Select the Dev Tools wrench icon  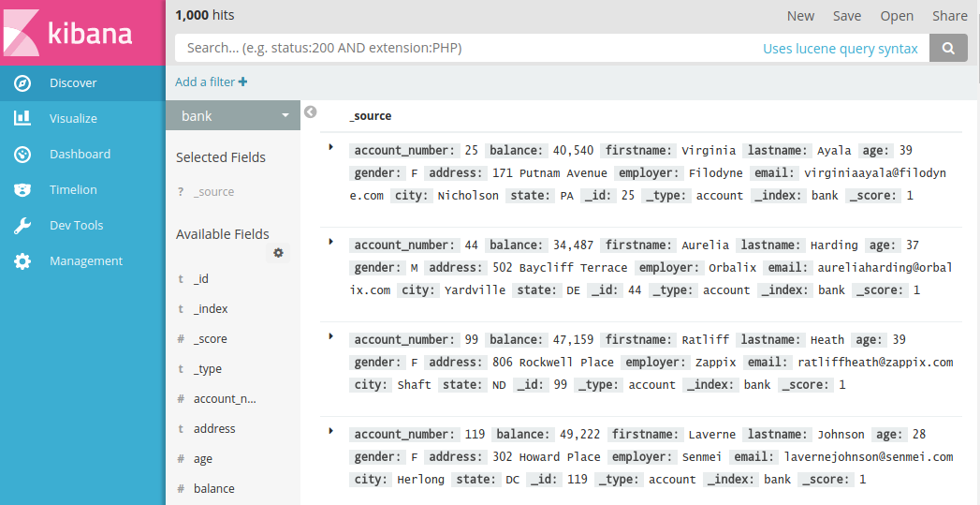coord(22,226)
